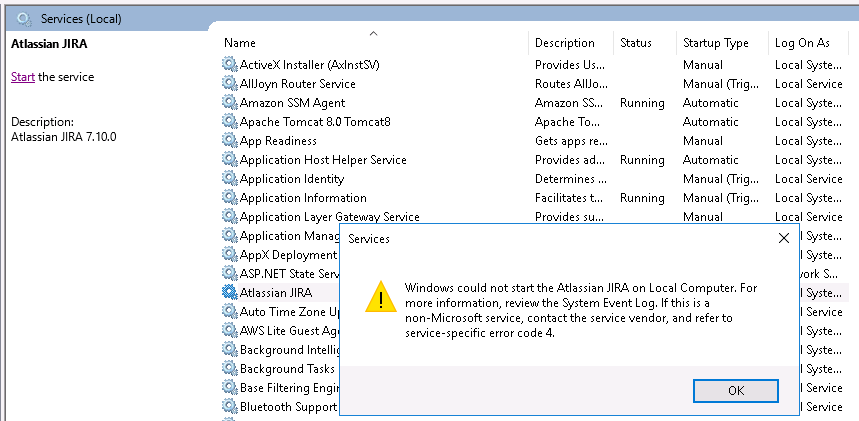Click the Services dialog title bar text
859x421 pixels.
(x=369, y=239)
